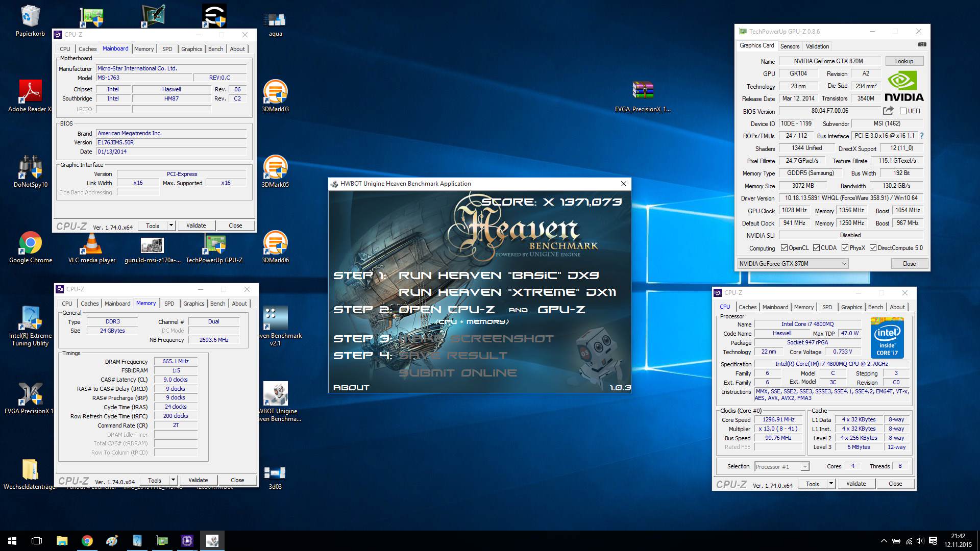
Task: Click GPU-Z link in Heaven step 2
Action: click(561, 310)
